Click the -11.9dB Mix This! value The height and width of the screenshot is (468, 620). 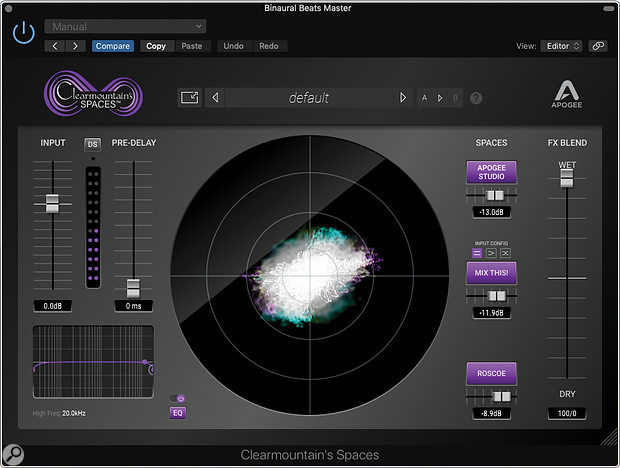pos(491,313)
